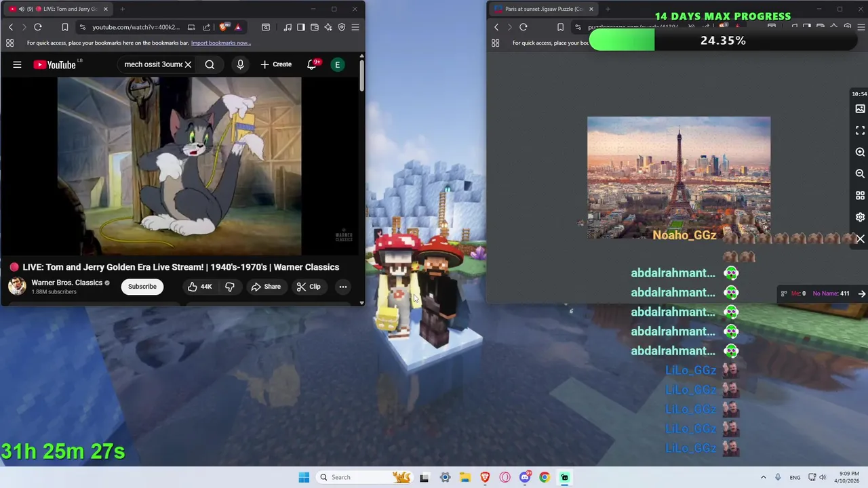Open the Brave VPN shield icon

tap(342, 27)
